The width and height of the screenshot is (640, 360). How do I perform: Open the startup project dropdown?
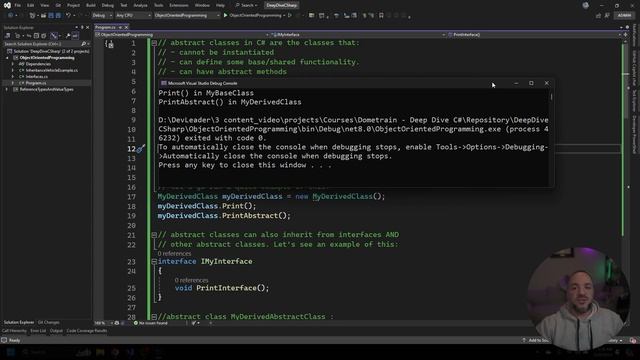(187, 16)
